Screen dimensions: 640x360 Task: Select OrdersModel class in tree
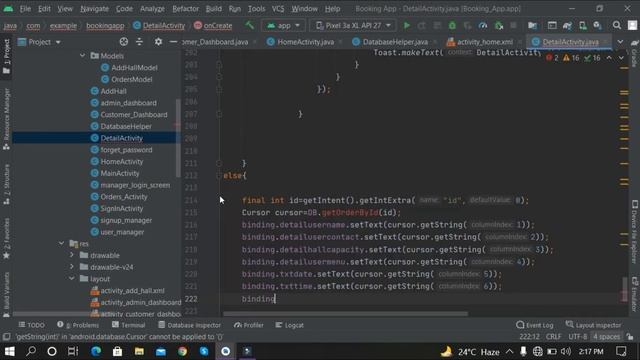pyautogui.click(x=131, y=80)
